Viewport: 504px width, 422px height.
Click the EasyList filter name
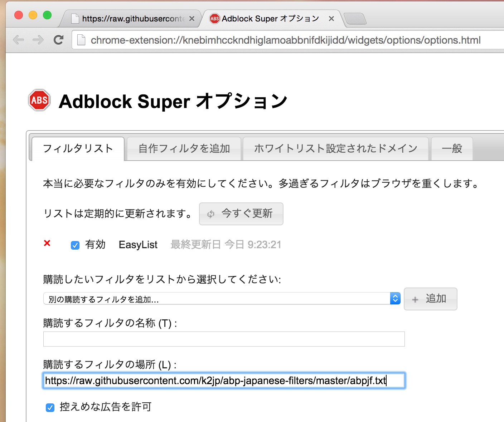click(x=138, y=245)
